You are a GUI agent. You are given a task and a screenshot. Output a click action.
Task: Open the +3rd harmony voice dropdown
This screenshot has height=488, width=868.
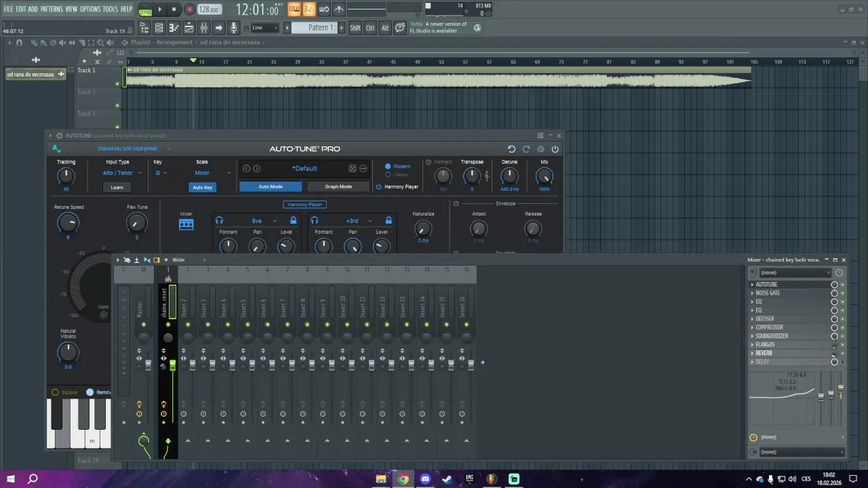pos(359,221)
